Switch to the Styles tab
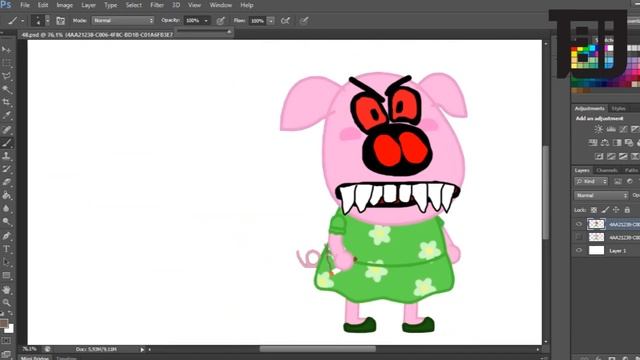This screenshot has width=640, height=360. [x=618, y=108]
